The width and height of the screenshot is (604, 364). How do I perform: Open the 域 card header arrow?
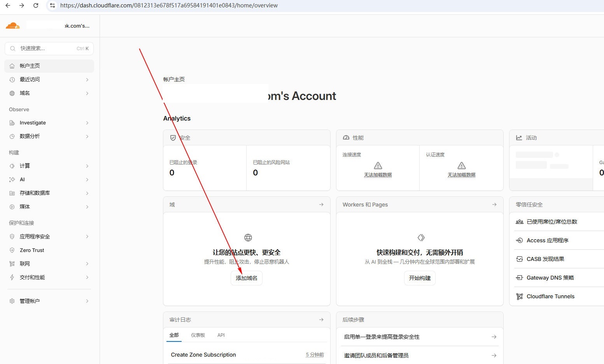click(321, 205)
